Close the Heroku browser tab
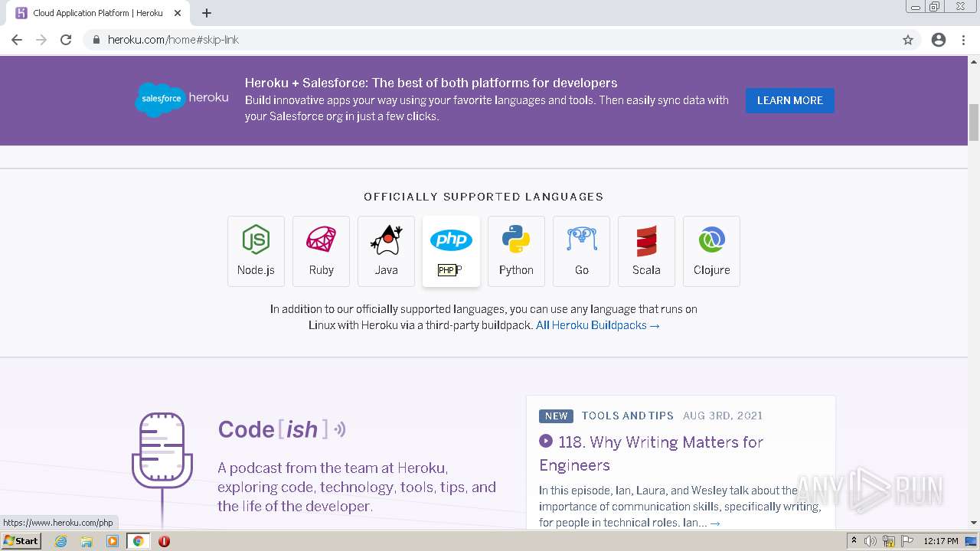Viewport: 980px width, 551px height. 178,13
